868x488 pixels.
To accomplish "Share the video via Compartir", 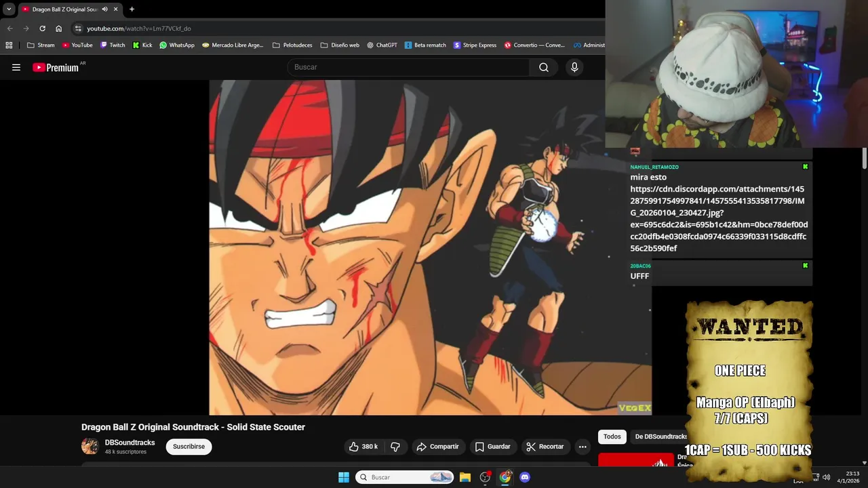I will click(x=437, y=447).
